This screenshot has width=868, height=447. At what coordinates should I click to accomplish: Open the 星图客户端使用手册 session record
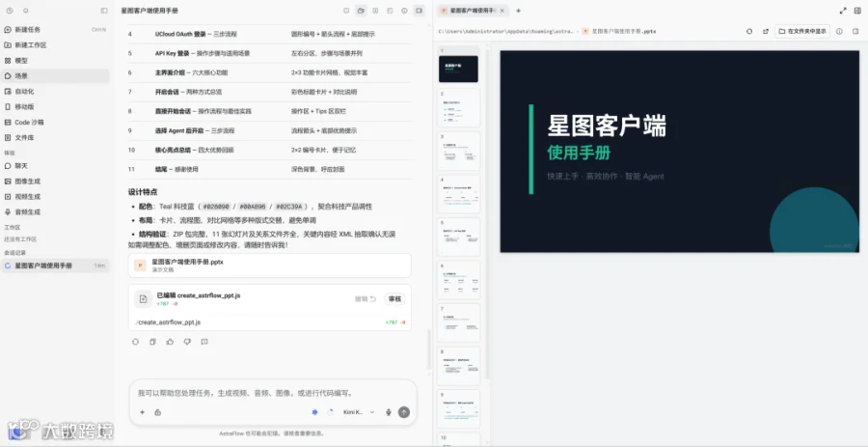pos(55,265)
